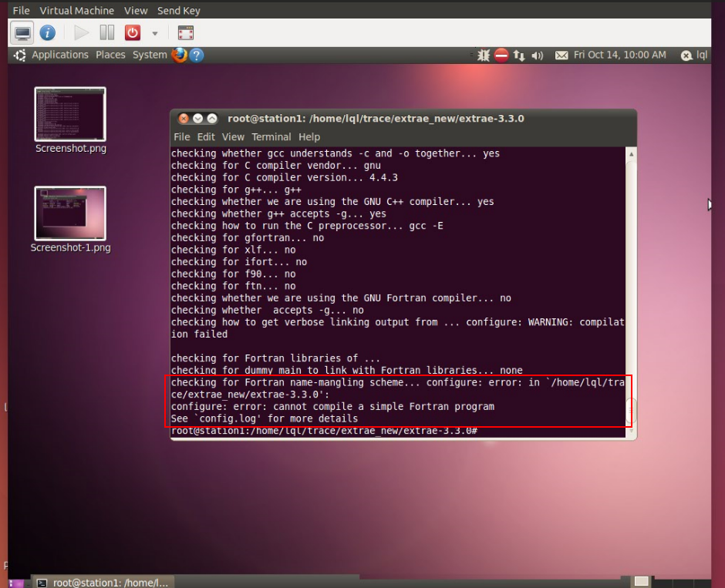
Task: Open the System menu in panel
Action: point(150,55)
